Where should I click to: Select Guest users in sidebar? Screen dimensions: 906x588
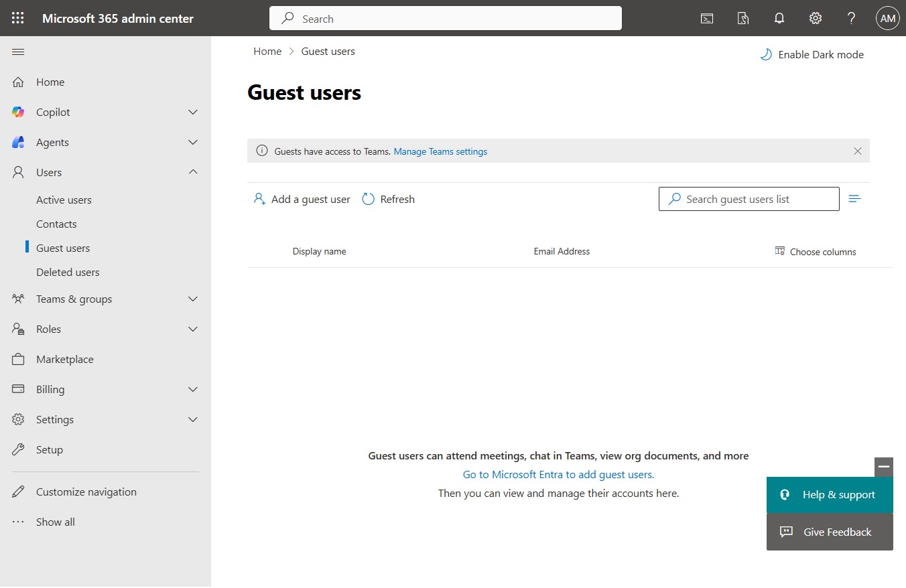pyautogui.click(x=63, y=248)
